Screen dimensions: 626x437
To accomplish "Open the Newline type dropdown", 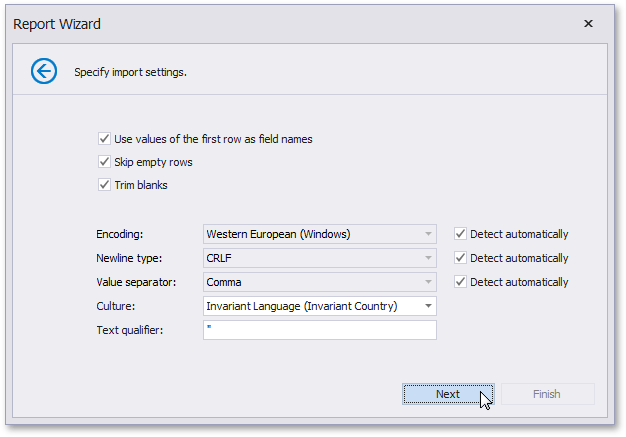I will pos(428,258).
